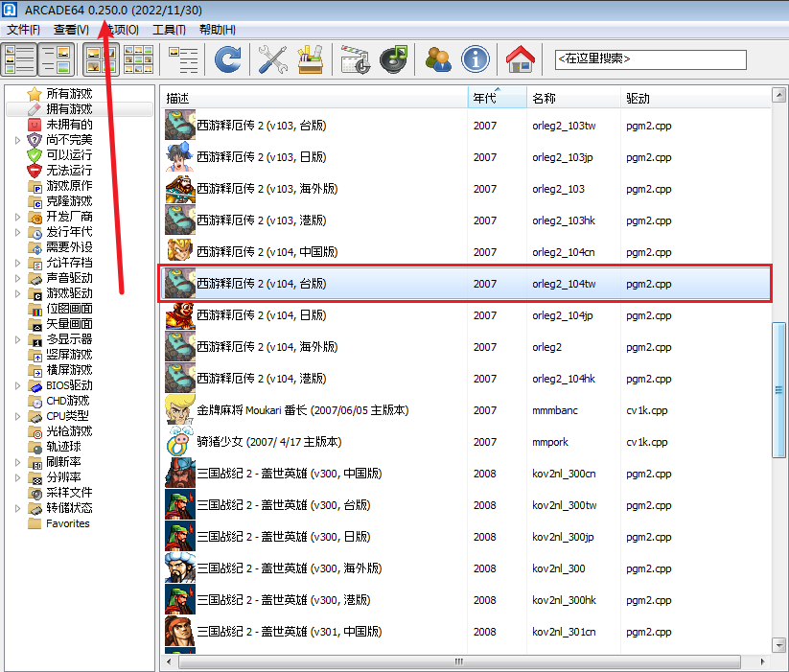Viewport: 789px width, 672px height.
Task: Toggle the folder list panel view button
Action: point(20,59)
